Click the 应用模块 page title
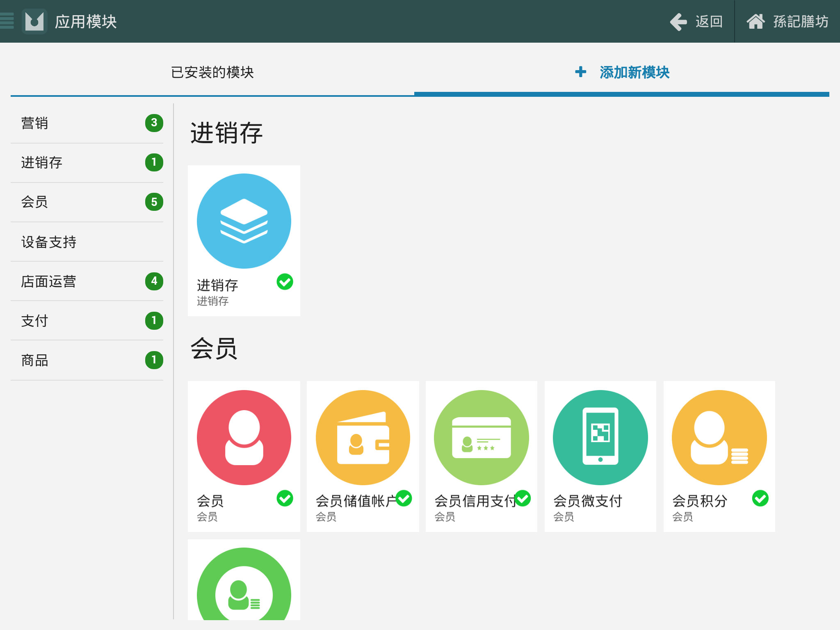Viewport: 840px width, 630px height. tap(86, 22)
